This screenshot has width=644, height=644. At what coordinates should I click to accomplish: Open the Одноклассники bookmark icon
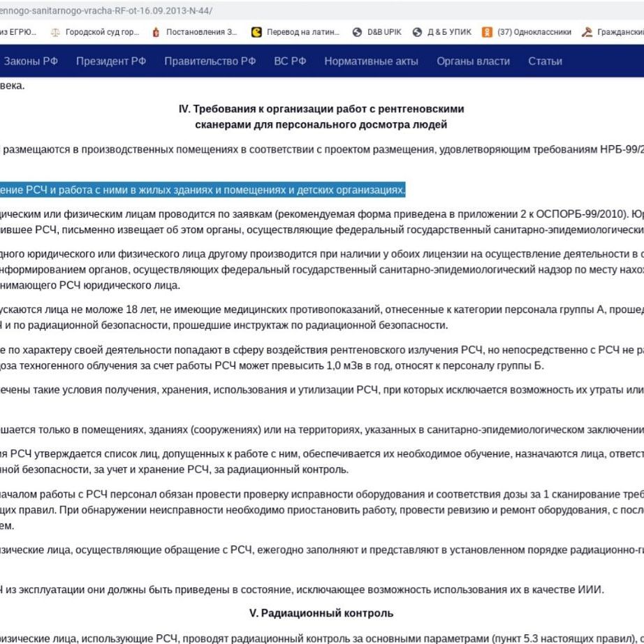(x=487, y=32)
